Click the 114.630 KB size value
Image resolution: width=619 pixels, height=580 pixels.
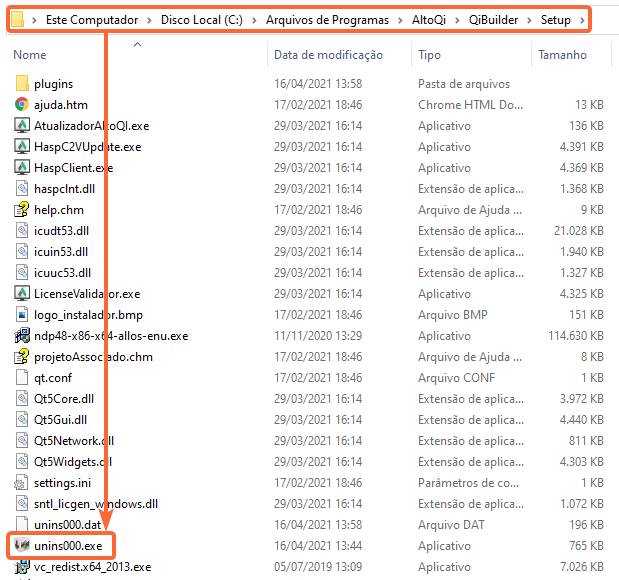point(576,336)
